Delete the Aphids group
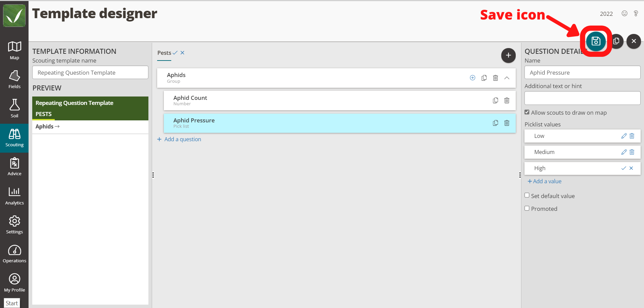Viewport: 644px width, 308px height. tap(495, 78)
